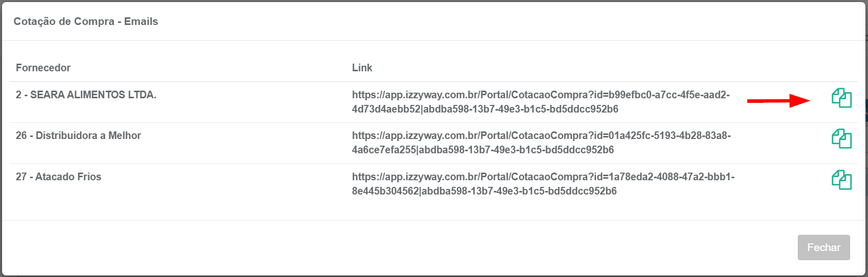Click URL line beginning with 8e445b304562
Screen dimensions: 868x277
[484, 191]
